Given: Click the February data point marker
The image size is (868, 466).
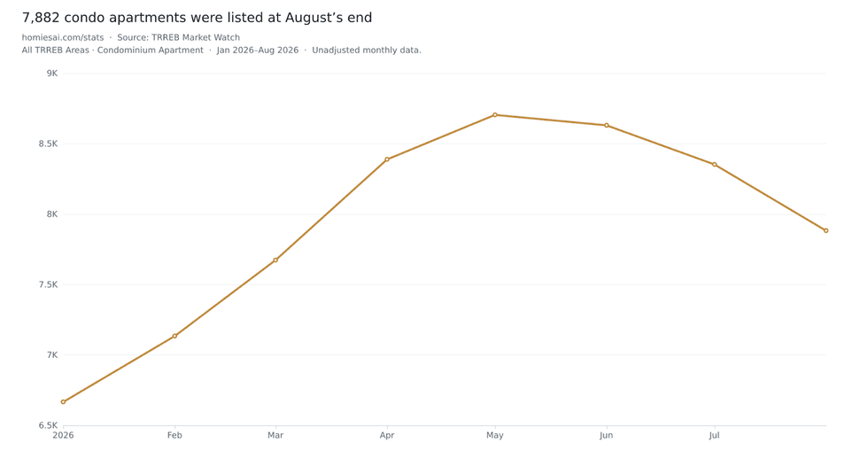Looking at the screenshot, I should (175, 336).
